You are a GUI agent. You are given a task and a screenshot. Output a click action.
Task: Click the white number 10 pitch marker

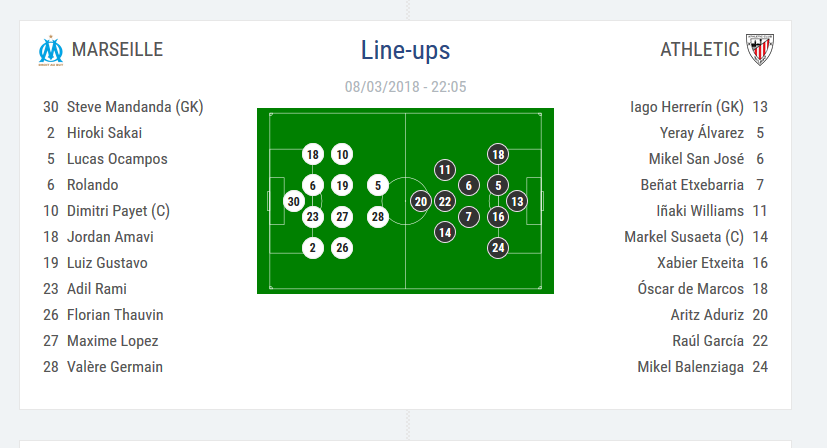[x=342, y=154]
